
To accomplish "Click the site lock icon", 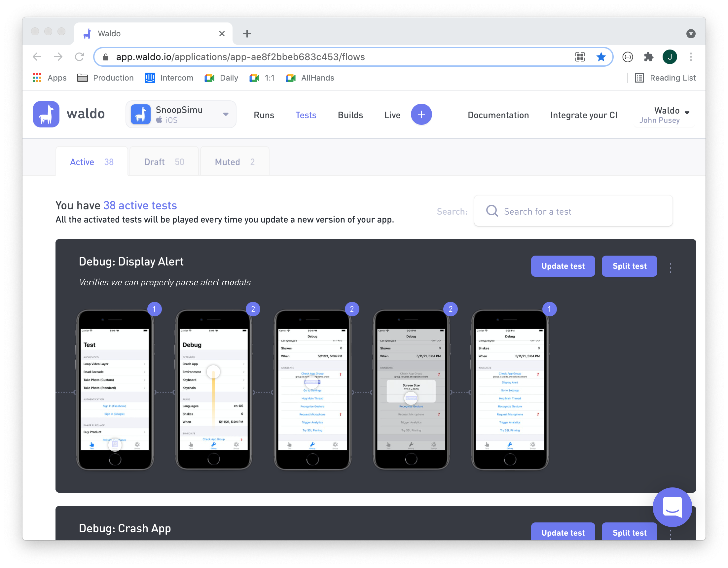I will 106,57.
